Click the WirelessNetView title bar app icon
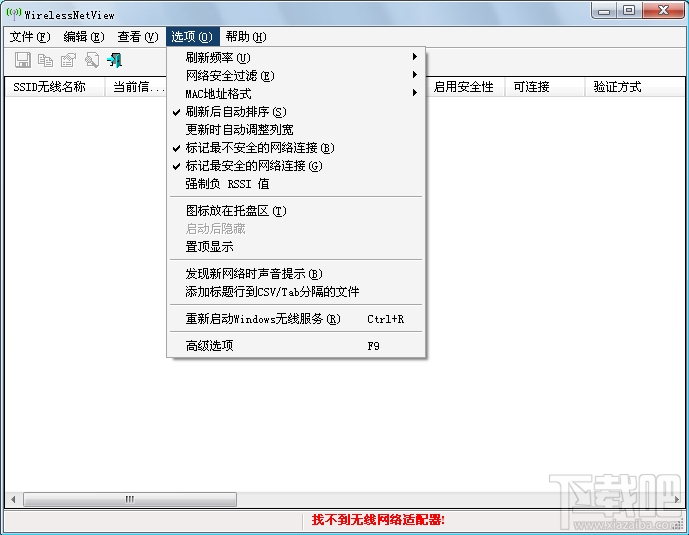This screenshot has height=535, width=689. pos(13,14)
